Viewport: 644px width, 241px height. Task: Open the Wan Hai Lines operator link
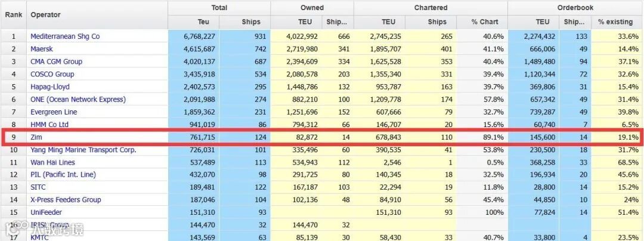[x=52, y=163]
